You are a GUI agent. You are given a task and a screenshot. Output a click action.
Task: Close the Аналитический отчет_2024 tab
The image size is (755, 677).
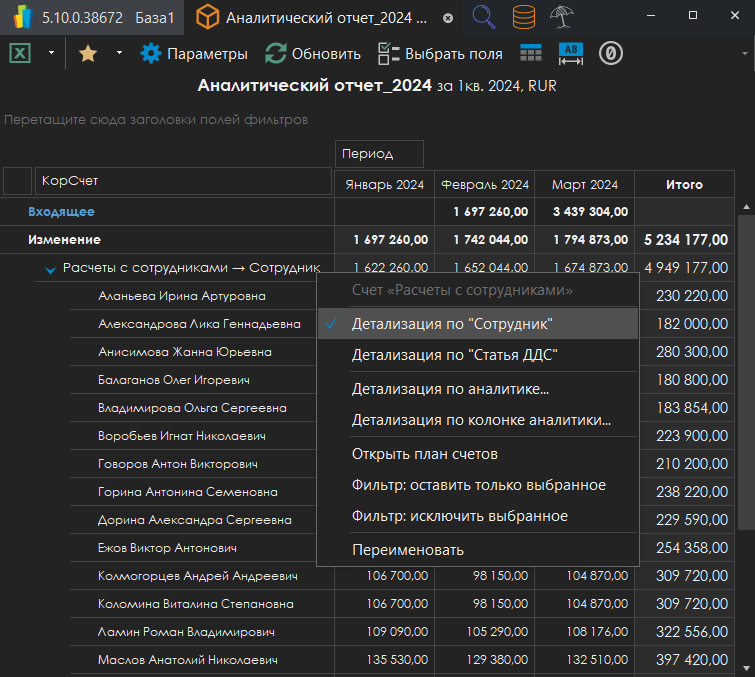click(x=447, y=18)
